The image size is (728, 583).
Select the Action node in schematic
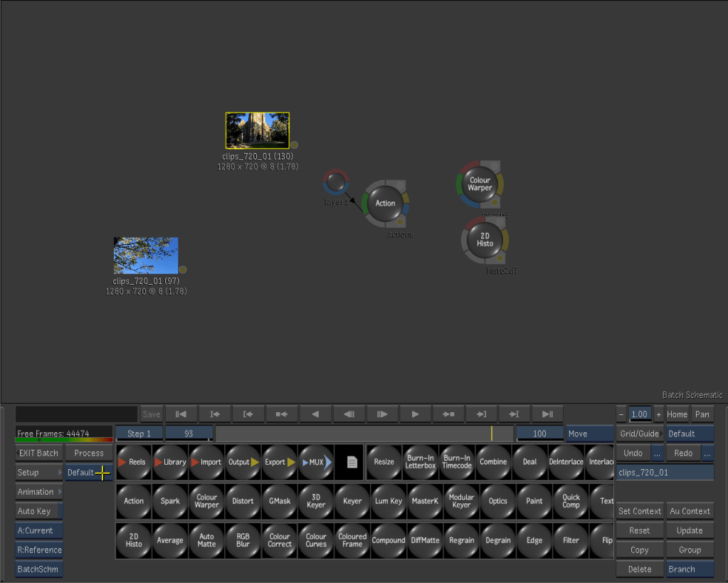(385, 204)
